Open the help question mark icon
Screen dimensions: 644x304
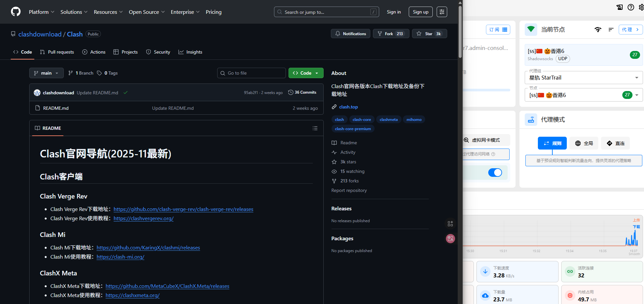(631, 7)
